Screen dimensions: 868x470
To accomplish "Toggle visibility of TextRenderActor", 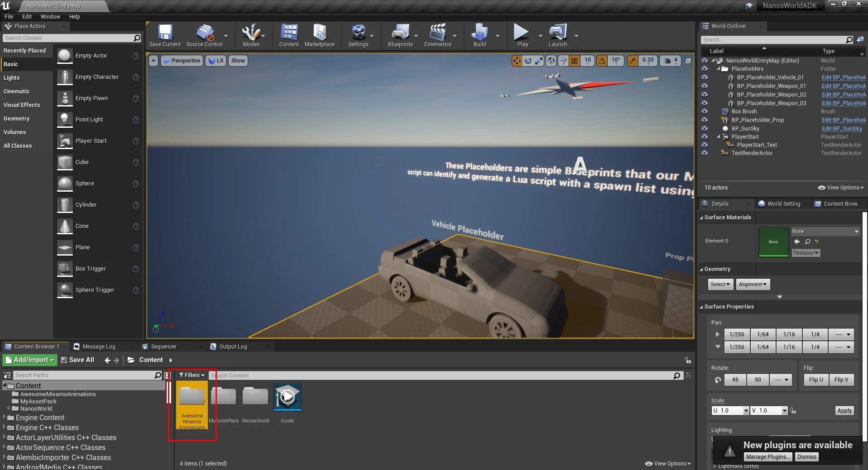I will (x=705, y=153).
